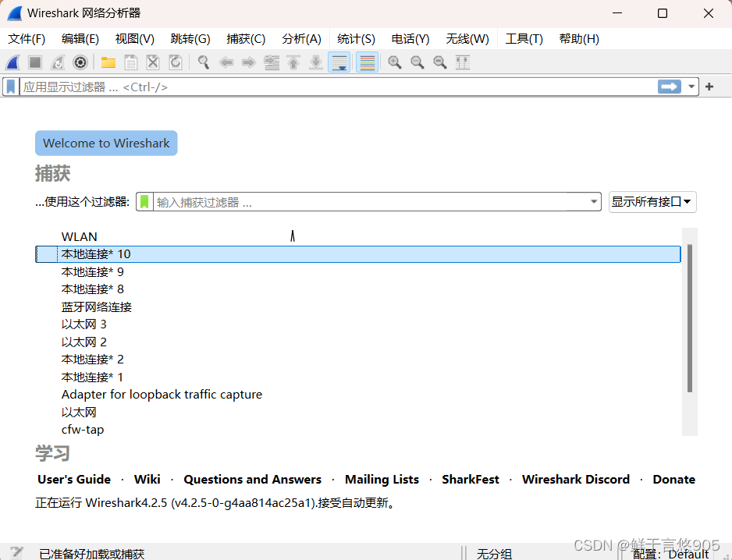Toggle auto scroll during live capture
This screenshot has height=560, width=732.
(339, 62)
